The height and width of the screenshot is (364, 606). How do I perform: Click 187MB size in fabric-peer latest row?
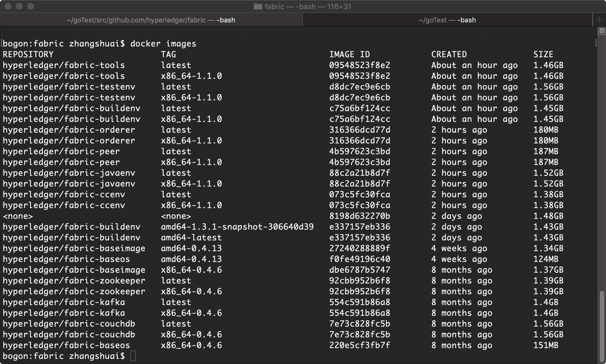546,151
